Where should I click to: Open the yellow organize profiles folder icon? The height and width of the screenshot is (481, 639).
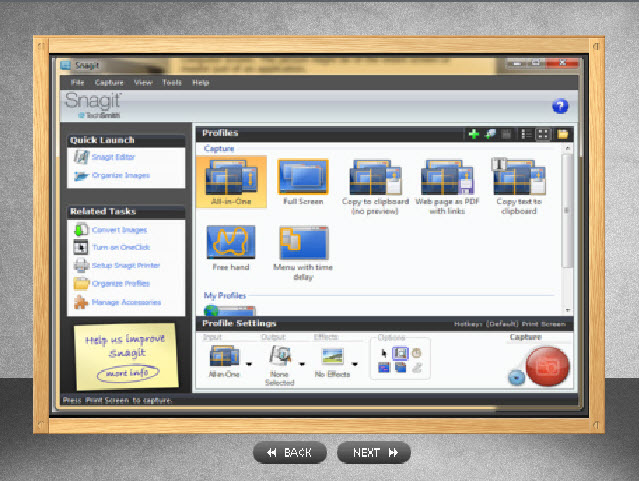562,134
